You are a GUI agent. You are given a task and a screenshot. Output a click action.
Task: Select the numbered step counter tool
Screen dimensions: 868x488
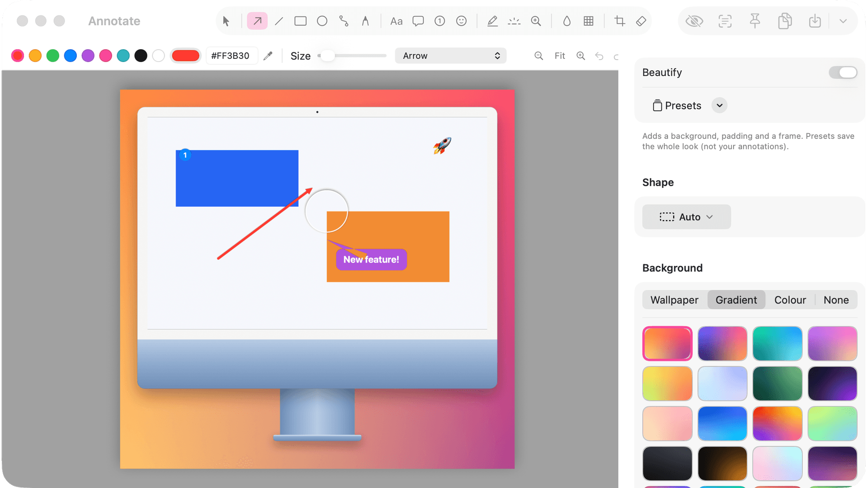(440, 21)
